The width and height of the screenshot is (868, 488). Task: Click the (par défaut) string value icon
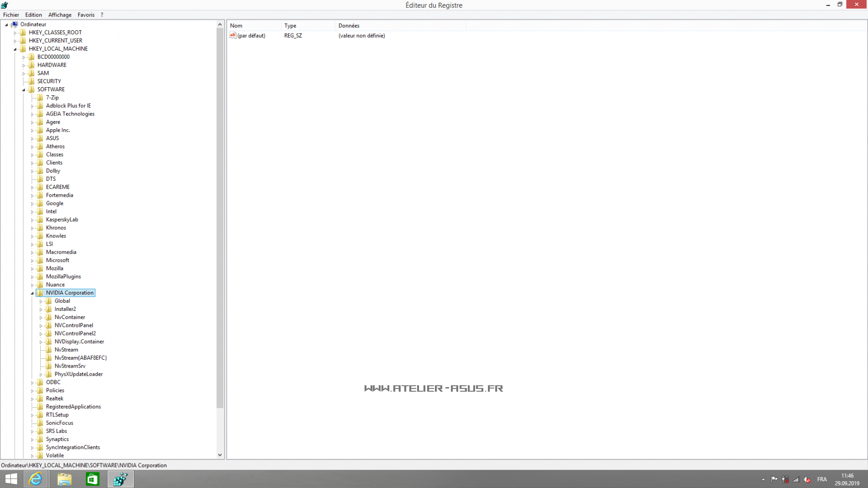click(x=233, y=36)
